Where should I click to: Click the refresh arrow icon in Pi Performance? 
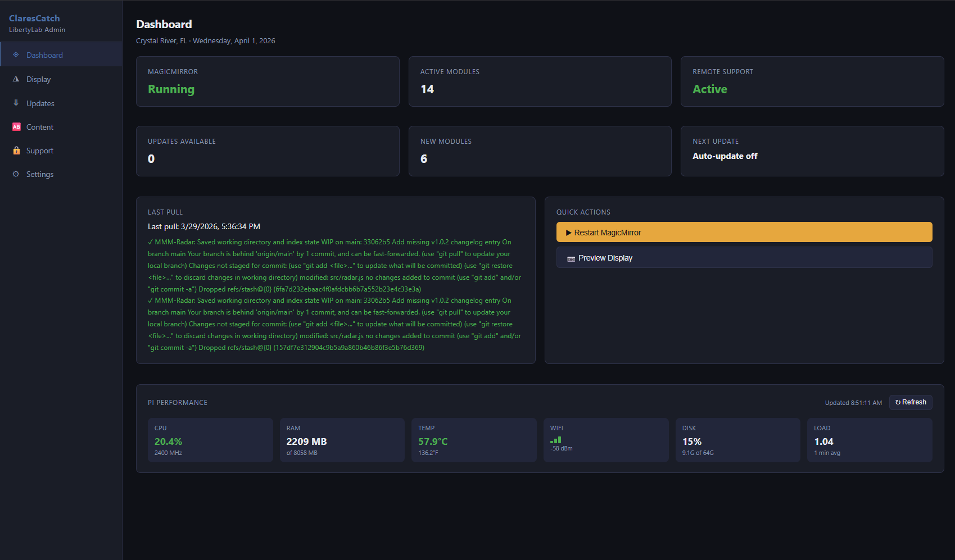coord(898,402)
